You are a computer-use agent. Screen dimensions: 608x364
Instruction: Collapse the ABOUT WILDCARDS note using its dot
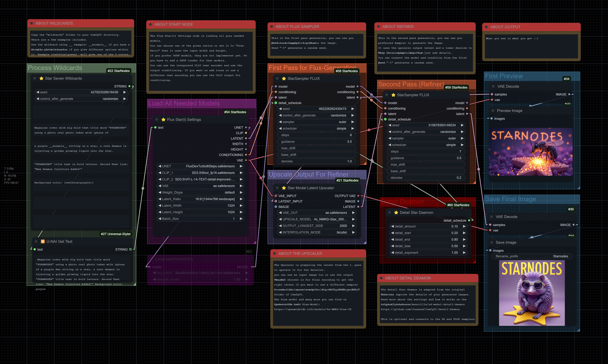tap(31, 23)
